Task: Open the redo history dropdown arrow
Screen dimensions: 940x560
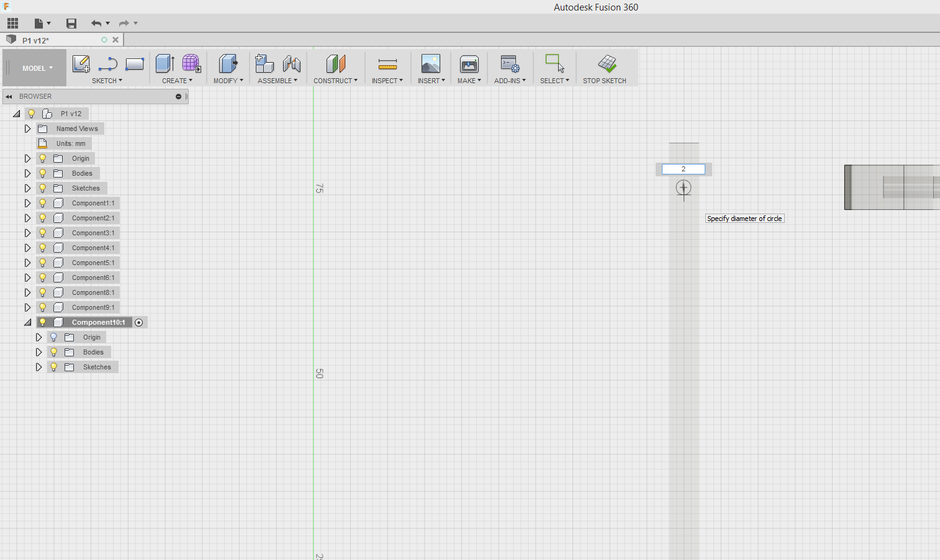Action: pos(135,24)
